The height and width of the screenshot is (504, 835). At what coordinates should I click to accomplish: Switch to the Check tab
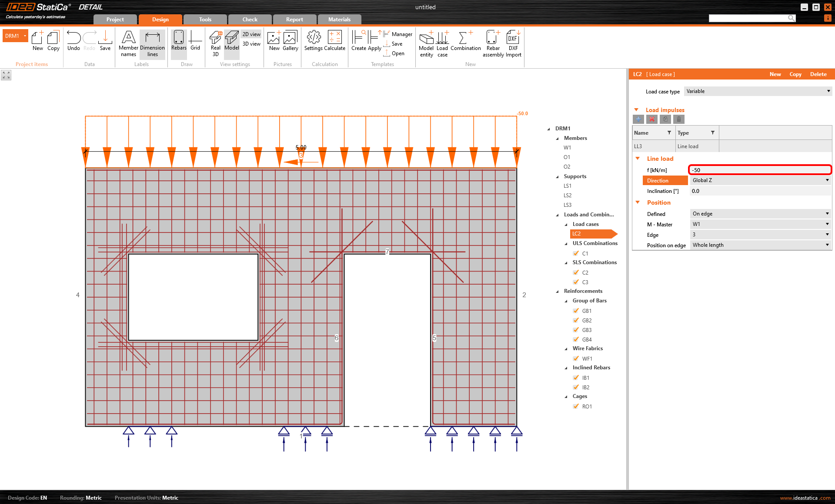[x=249, y=19]
